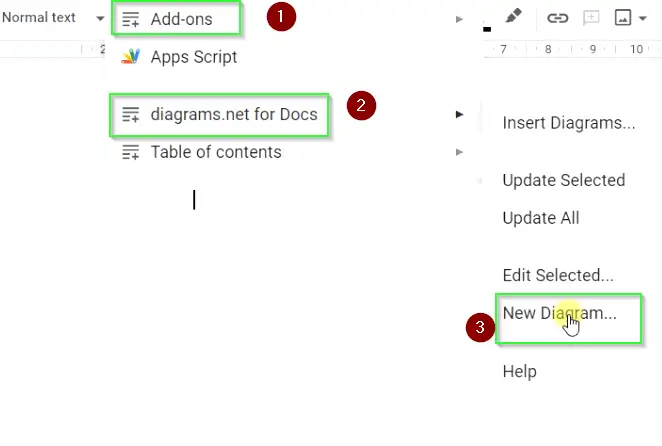
Task: Click the diagrams.net for Docs list icon
Action: click(130, 114)
